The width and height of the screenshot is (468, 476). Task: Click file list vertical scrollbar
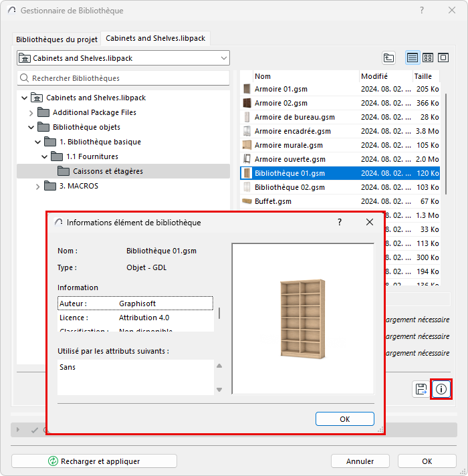click(445, 144)
